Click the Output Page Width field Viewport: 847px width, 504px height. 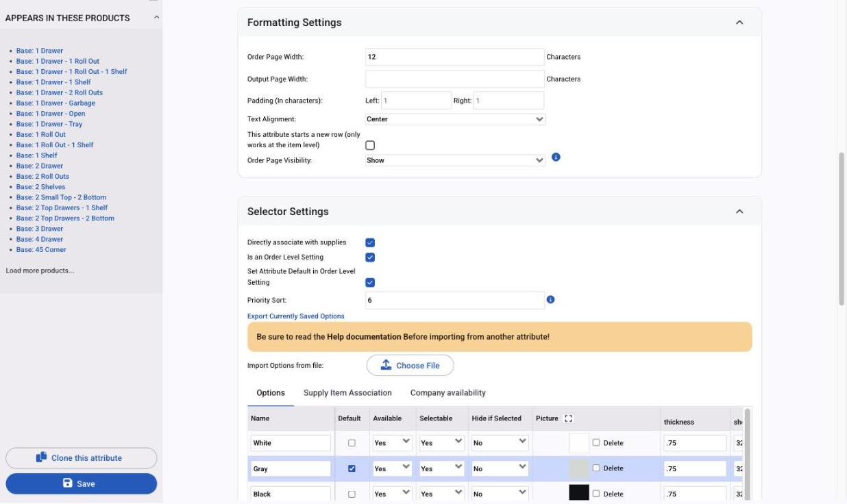point(455,79)
